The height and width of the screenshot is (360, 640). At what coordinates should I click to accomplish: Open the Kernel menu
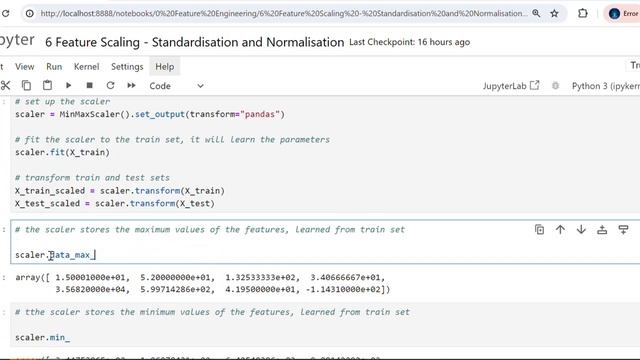click(x=86, y=67)
